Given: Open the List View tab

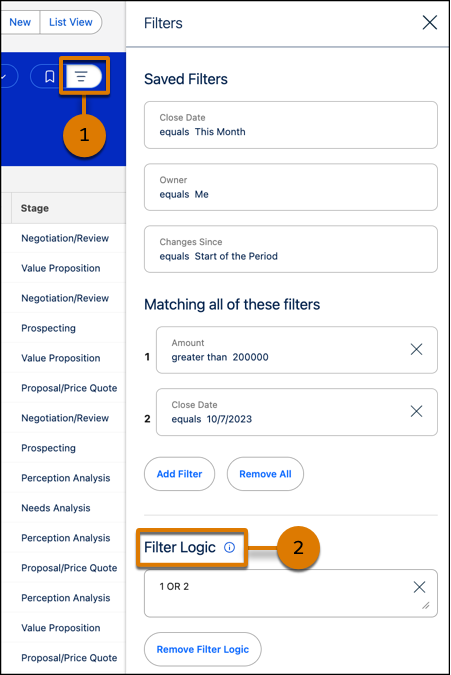Looking at the screenshot, I should (71, 22).
